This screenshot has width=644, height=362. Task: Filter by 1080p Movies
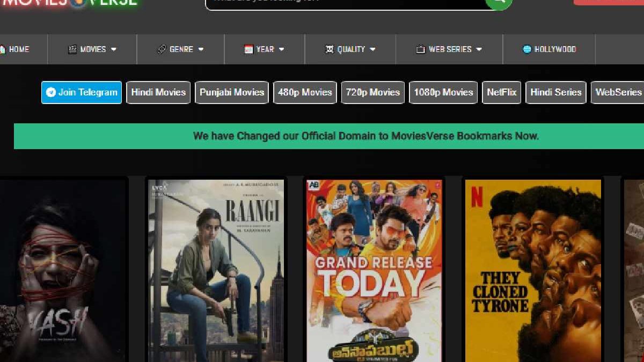click(443, 92)
